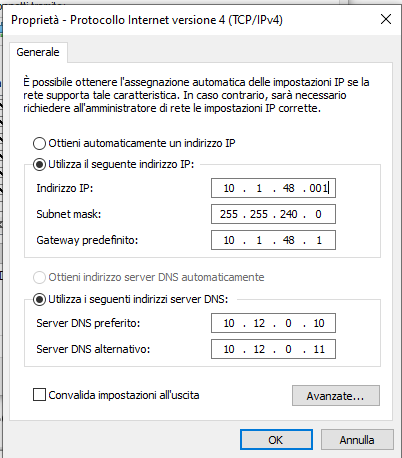Click the Server DNS preferito field
This screenshot has height=458, width=402.
273,323
